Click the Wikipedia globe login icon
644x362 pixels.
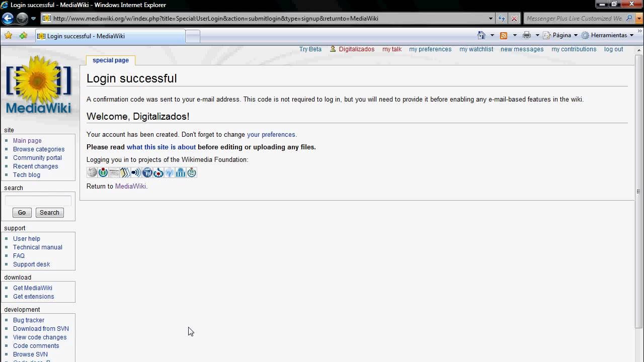[x=92, y=172]
